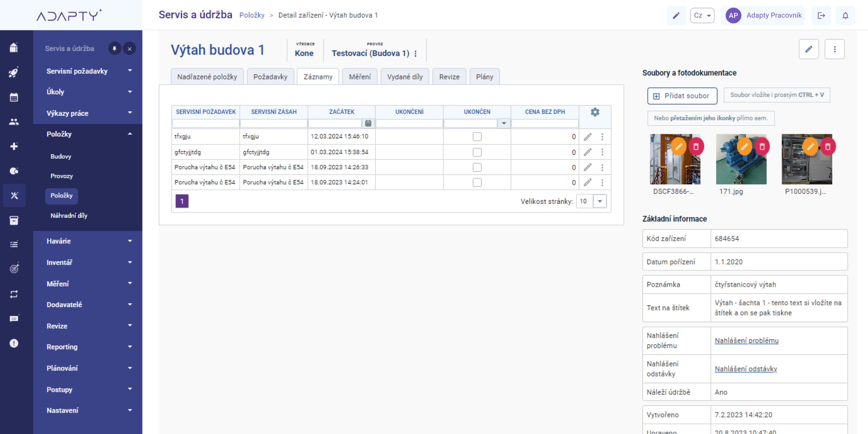Open the chat message icon in sidebar
Viewport: 868px width, 434px height.
14,319
